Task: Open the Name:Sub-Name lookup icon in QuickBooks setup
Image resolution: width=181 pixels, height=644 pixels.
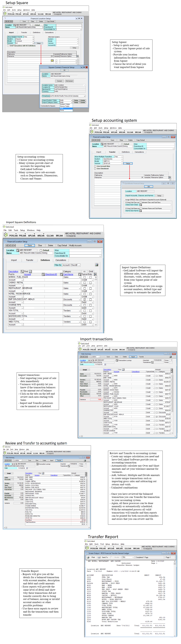Action: (140, 211)
